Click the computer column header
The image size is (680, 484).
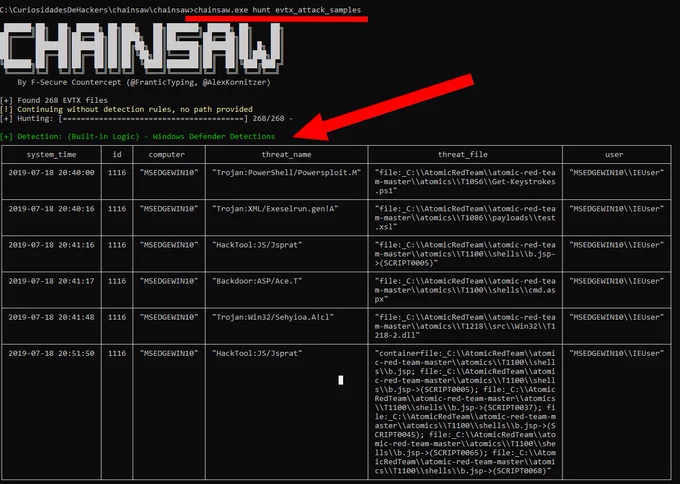click(167, 154)
